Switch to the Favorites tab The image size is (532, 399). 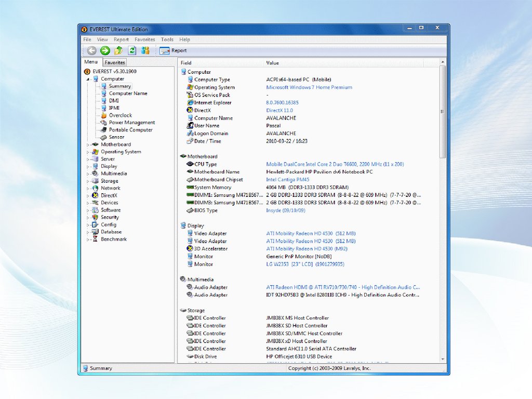click(x=115, y=62)
